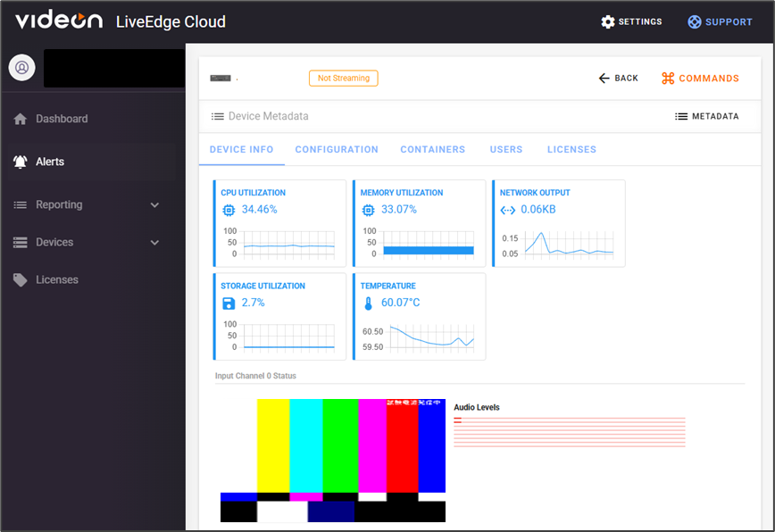Click the Support lifebuoy icon
The height and width of the screenshot is (532, 775).
click(695, 21)
